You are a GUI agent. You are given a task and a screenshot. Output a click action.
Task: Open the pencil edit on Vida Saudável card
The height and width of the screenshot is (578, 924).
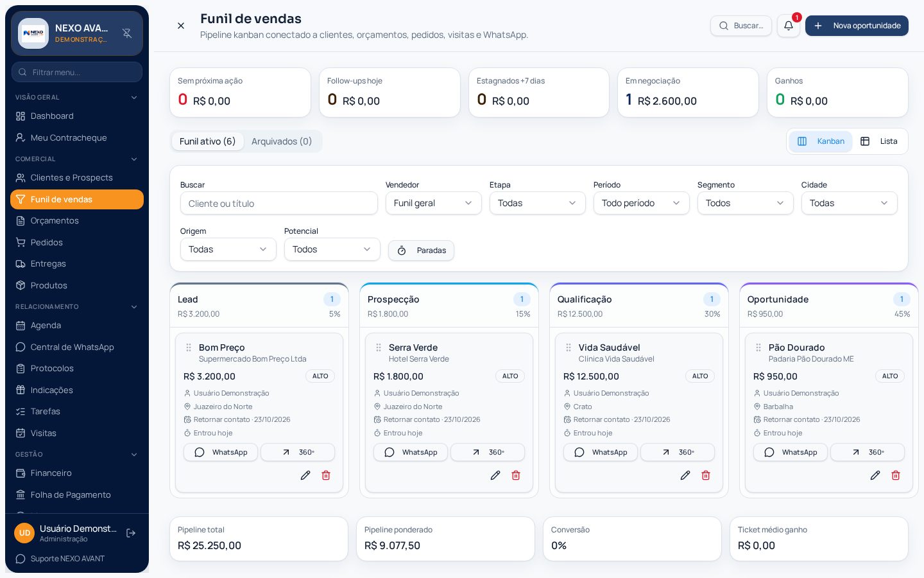[x=685, y=475]
